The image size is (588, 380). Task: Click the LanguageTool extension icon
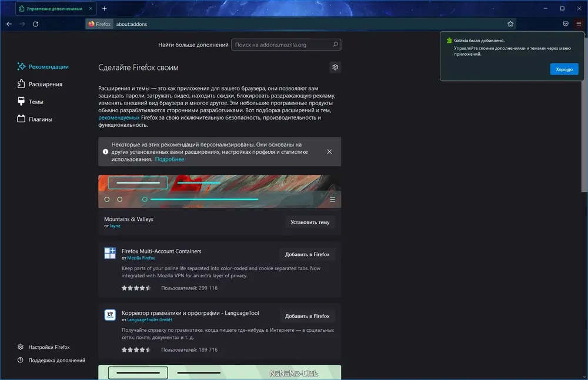pyautogui.click(x=110, y=315)
